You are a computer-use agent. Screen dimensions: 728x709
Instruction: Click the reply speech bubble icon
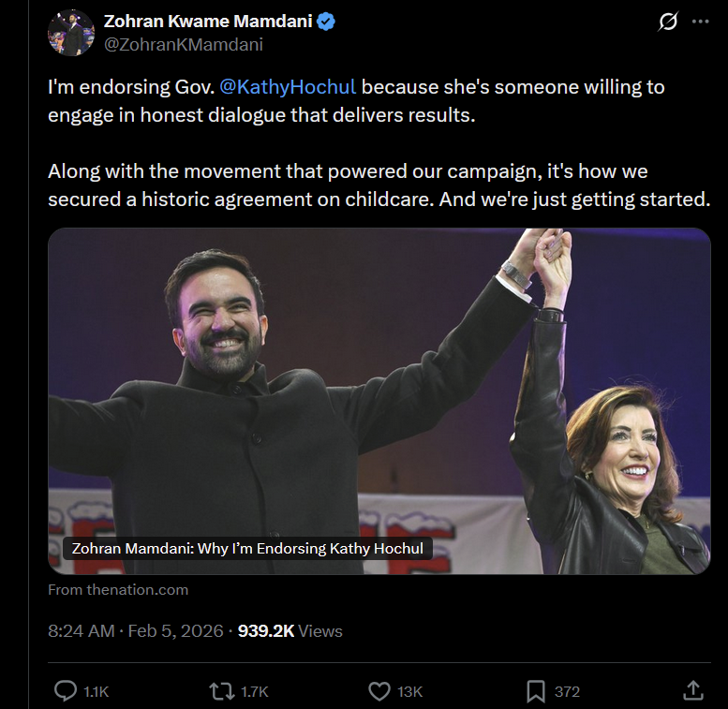(x=66, y=691)
